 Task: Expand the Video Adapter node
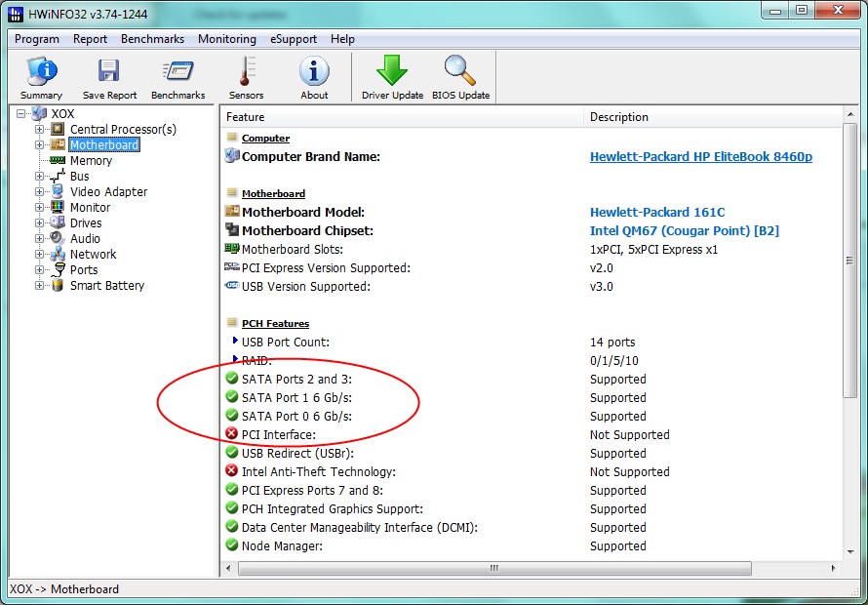click(x=39, y=191)
